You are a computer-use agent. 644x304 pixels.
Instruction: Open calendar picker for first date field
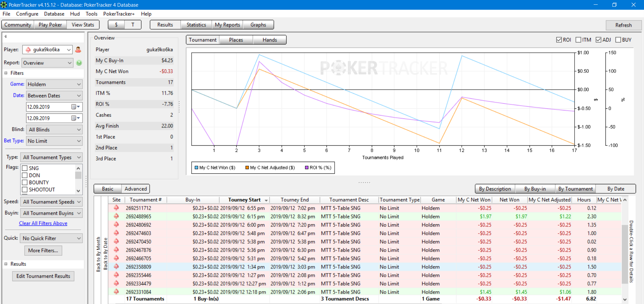tap(76, 107)
